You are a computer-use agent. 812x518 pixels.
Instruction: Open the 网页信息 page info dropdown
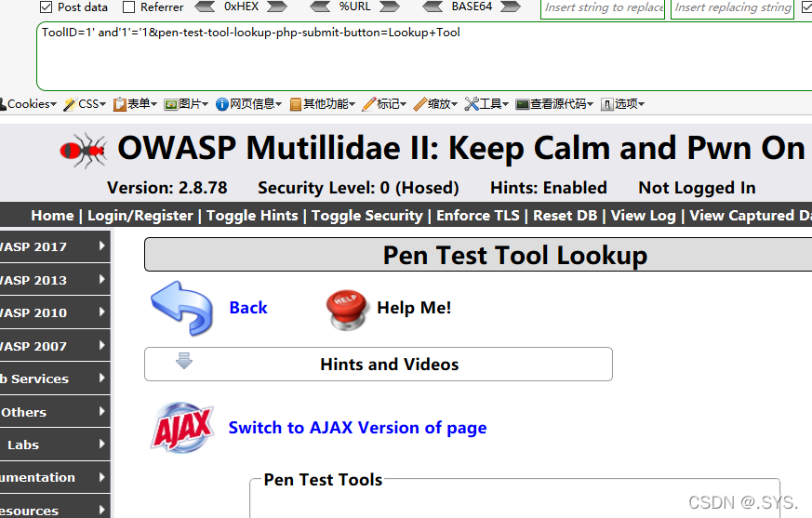point(248,104)
